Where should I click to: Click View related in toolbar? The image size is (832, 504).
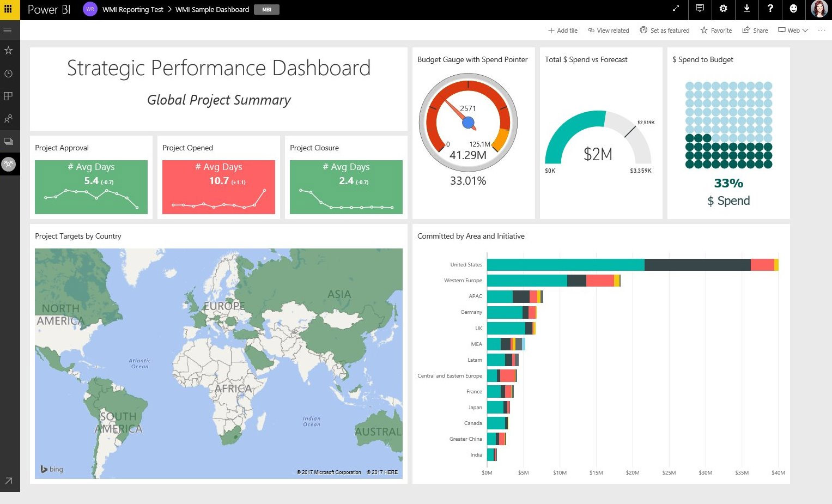(x=608, y=31)
